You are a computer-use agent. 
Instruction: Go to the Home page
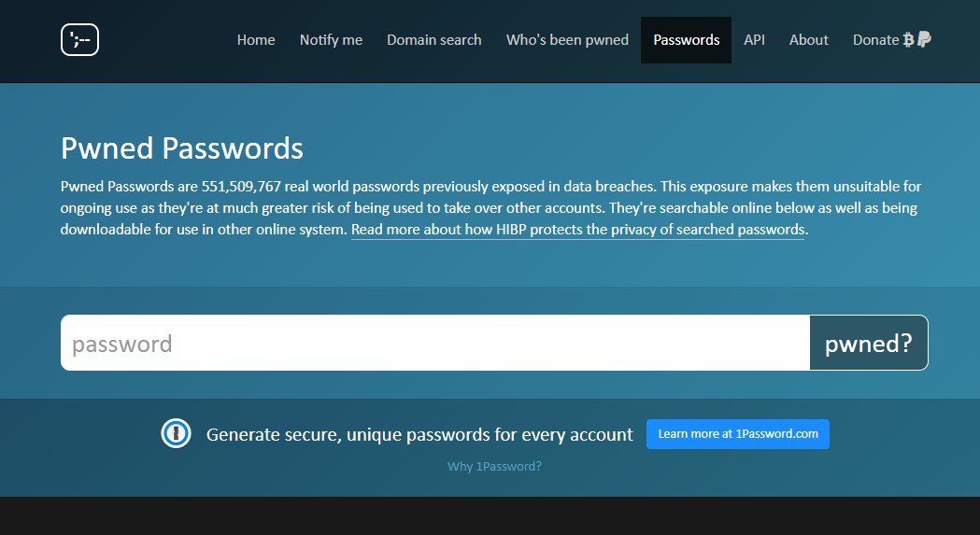pos(256,40)
